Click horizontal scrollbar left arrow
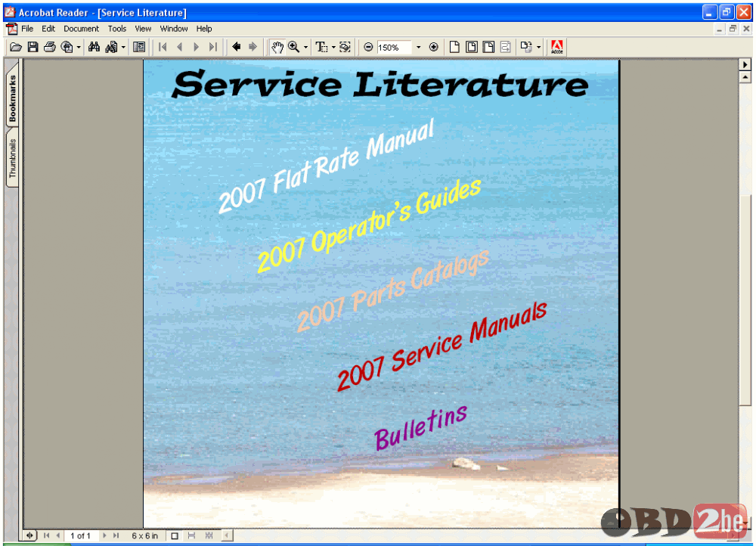The height and width of the screenshot is (546, 756). [x=226, y=535]
